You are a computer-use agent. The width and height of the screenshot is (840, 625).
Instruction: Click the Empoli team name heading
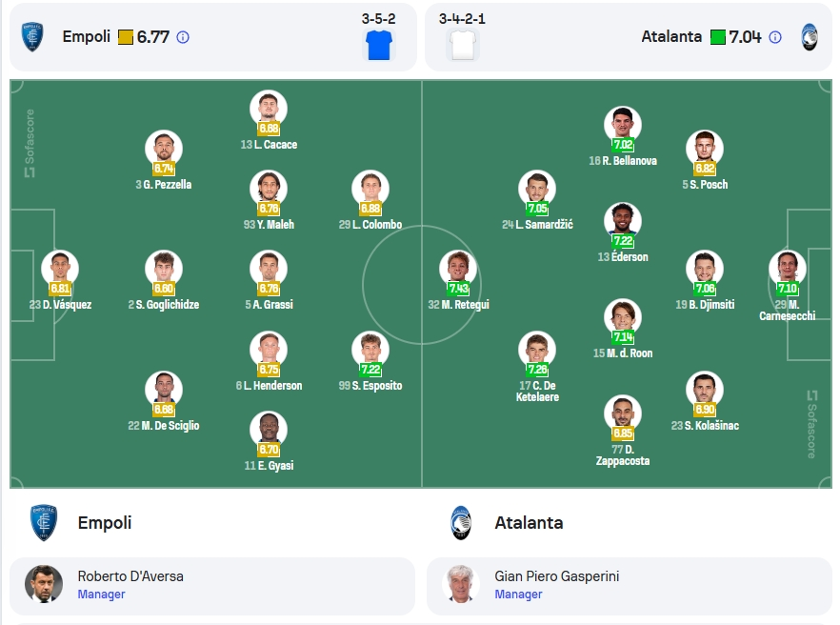click(x=105, y=523)
